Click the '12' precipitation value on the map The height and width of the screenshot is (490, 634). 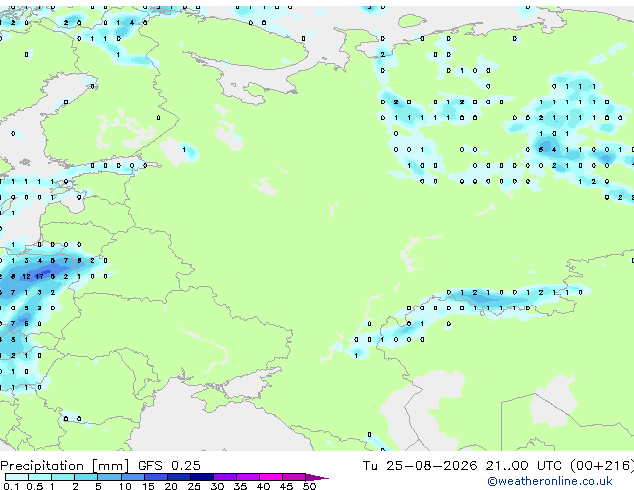pos(26,277)
